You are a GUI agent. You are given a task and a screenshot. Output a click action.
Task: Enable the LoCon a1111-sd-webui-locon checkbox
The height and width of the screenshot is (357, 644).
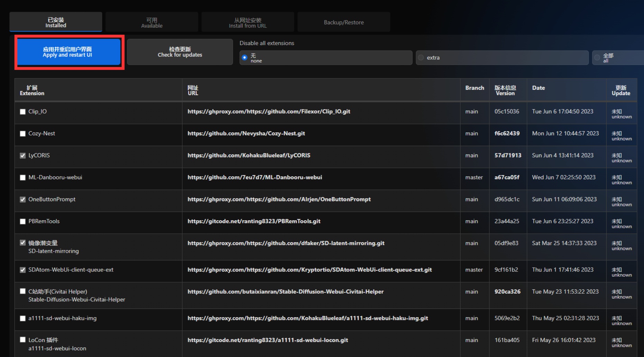[x=23, y=340]
